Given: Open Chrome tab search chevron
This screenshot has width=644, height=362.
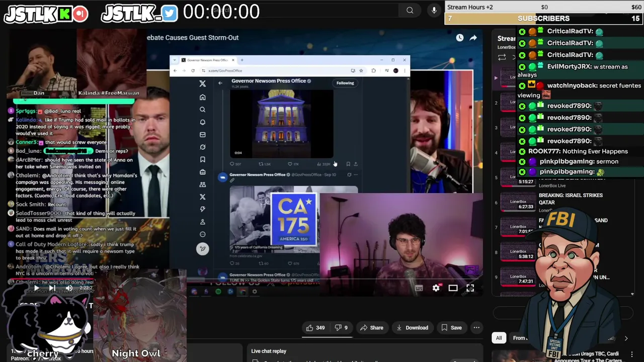Looking at the screenshot, I should [176, 60].
